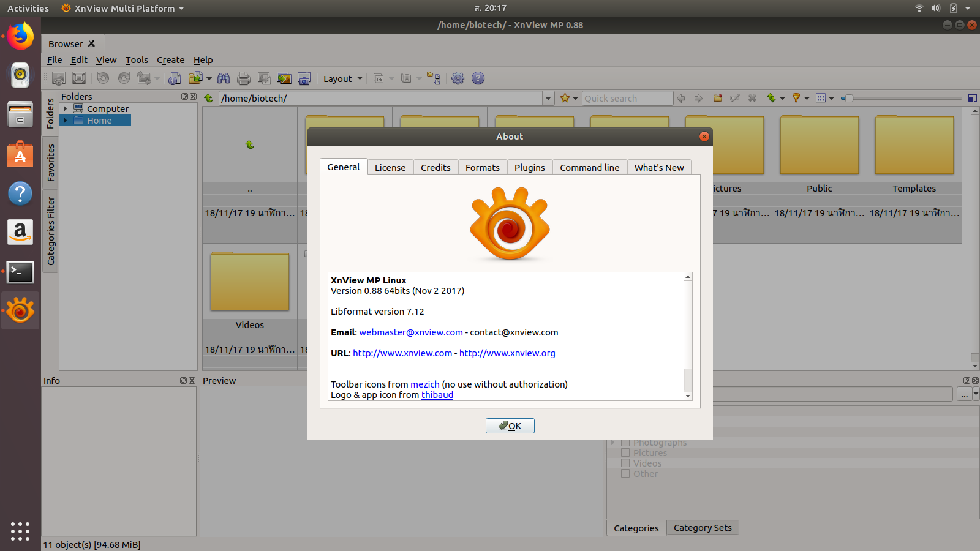Open Terminal from the Ubuntu dock
This screenshot has height=551, width=980.
20,272
